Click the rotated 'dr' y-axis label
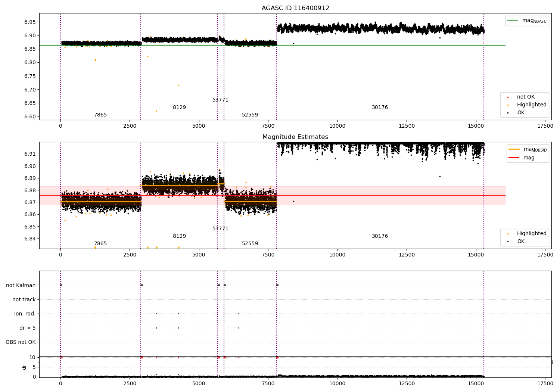Image resolution: width=560 pixels, height=392 pixels. coord(24,367)
